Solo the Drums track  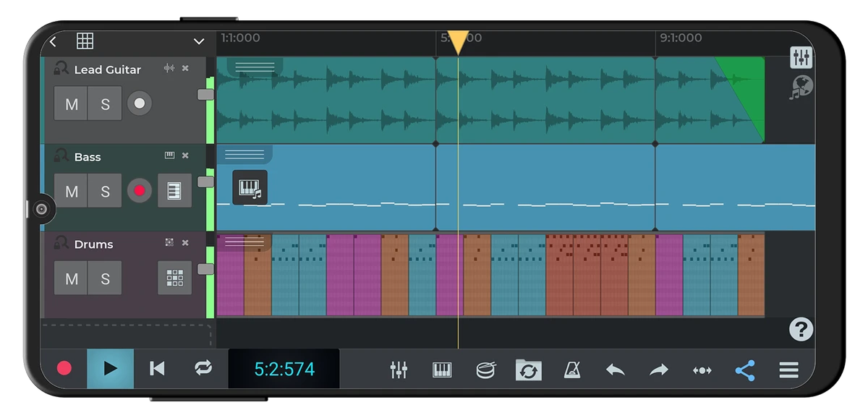105,278
